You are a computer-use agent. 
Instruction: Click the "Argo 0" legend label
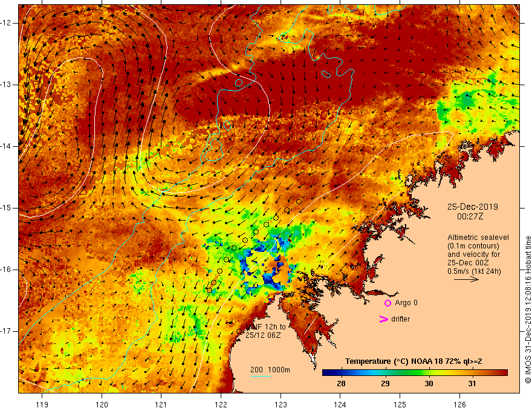point(406,303)
